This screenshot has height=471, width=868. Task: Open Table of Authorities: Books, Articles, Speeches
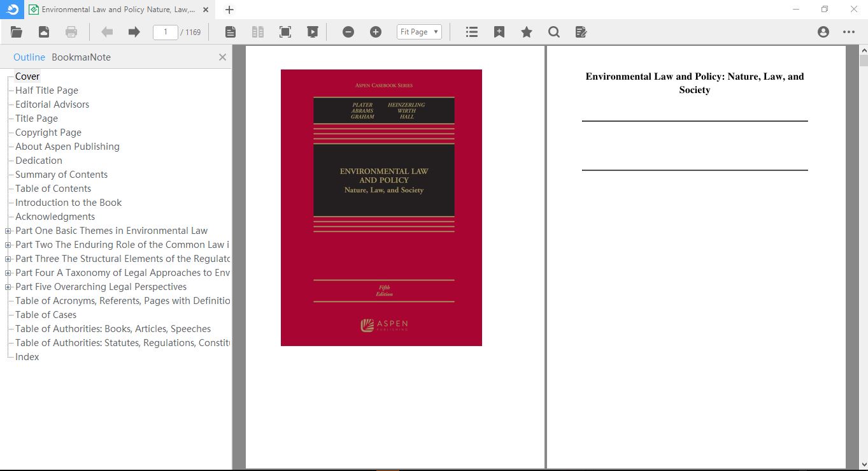pyautogui.click(x=113, y=329)
